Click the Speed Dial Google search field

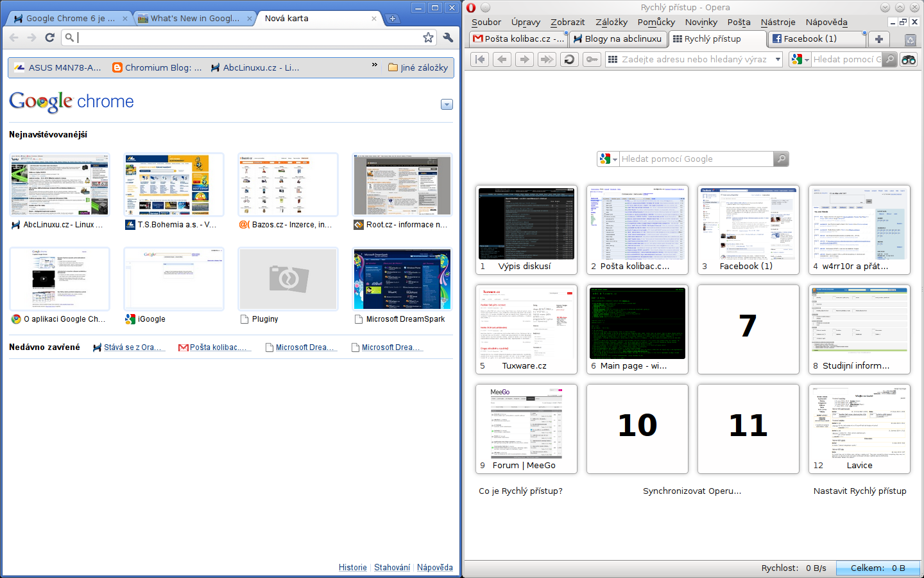click(x=696, y=159)
